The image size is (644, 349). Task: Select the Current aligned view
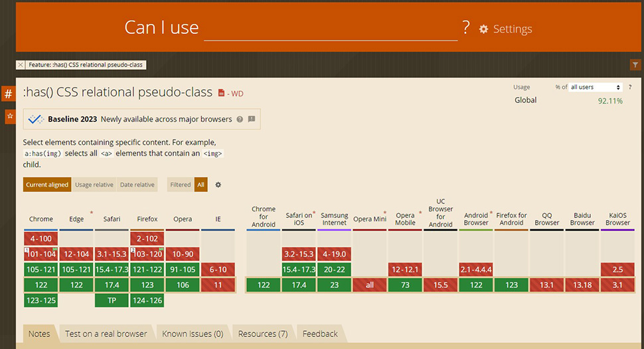pyautogui.click(x=47, y=185)
